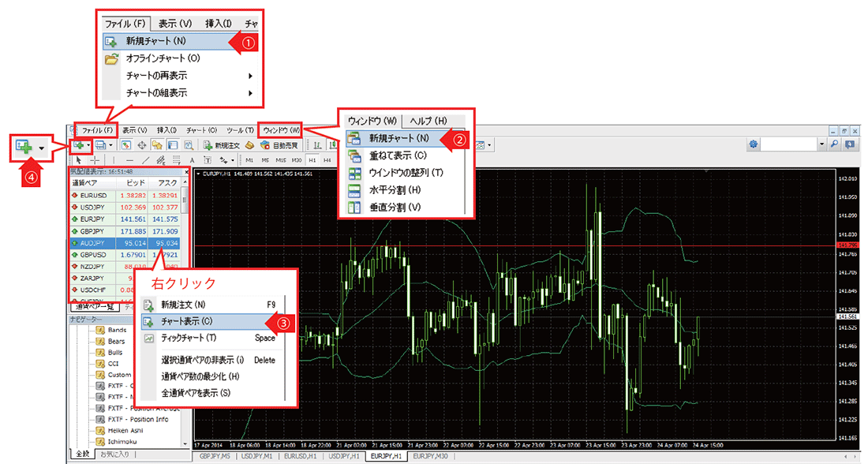
Task: Switch to the M15 timeframe
Action: point(281,160)
